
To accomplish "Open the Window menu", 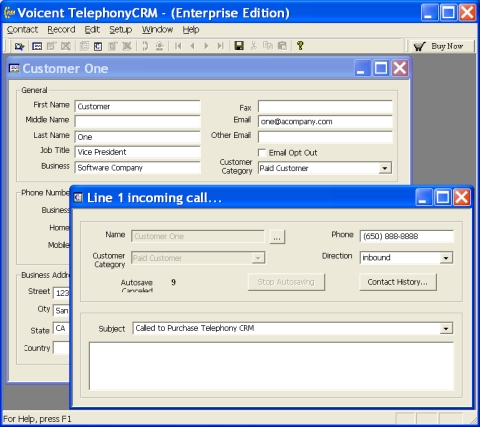I will click(x=157, y=30).
